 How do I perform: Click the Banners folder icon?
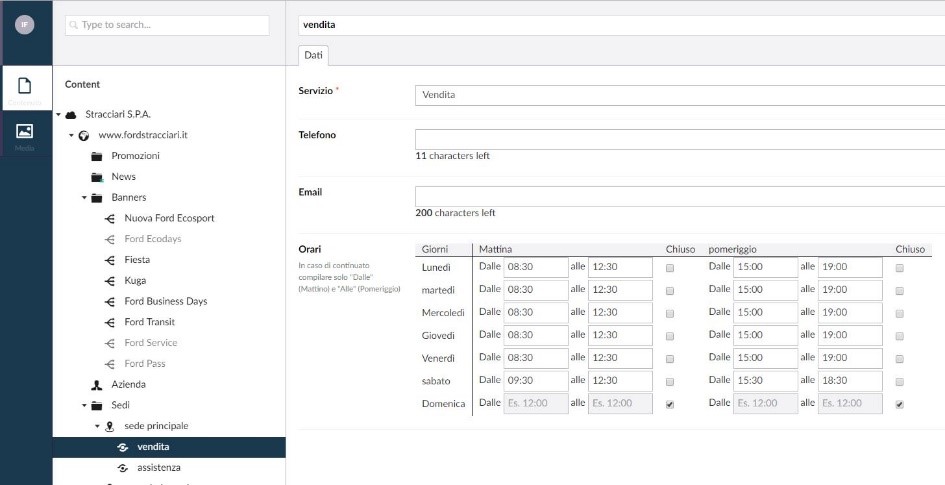pyautogui.click(x=96, y=198)
